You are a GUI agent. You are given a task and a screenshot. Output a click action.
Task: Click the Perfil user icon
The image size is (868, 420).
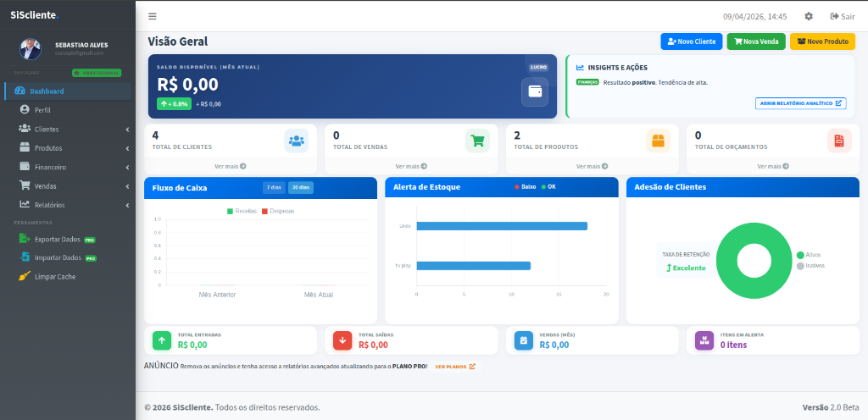[x=25, y=109]
